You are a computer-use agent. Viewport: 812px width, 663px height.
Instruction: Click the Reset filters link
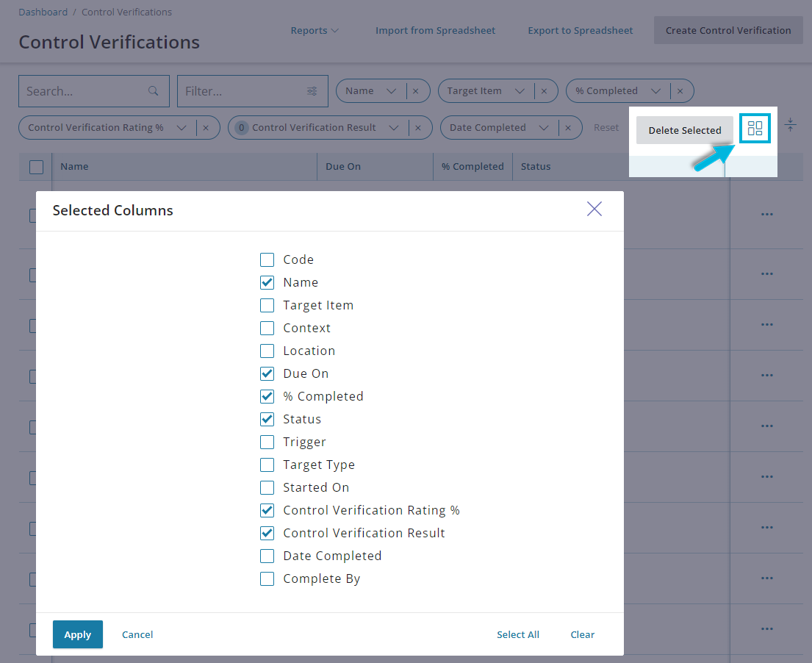tap(606, 128)
